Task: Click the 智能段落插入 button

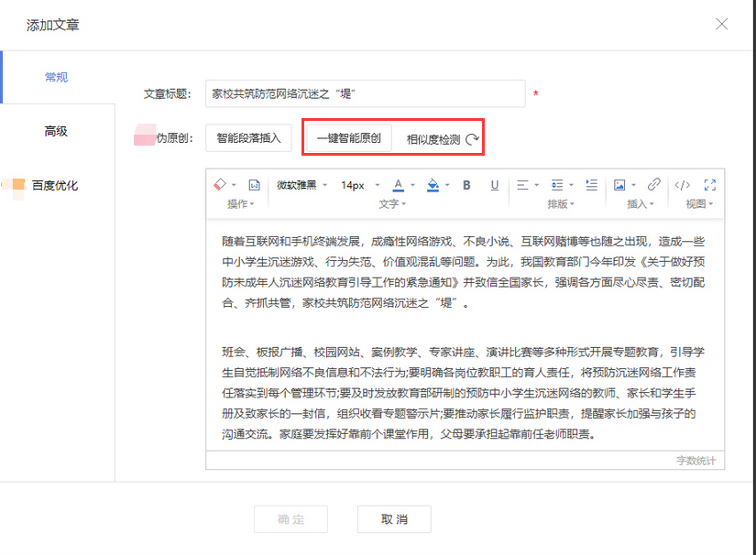Action: (247, 136)
